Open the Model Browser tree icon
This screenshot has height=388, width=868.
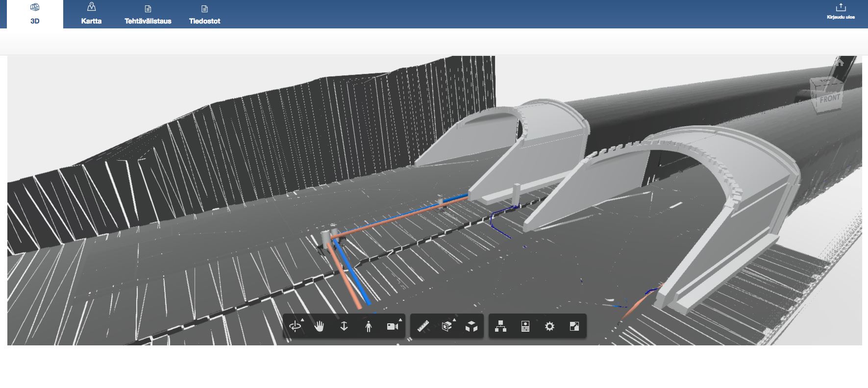coord(500,326)
